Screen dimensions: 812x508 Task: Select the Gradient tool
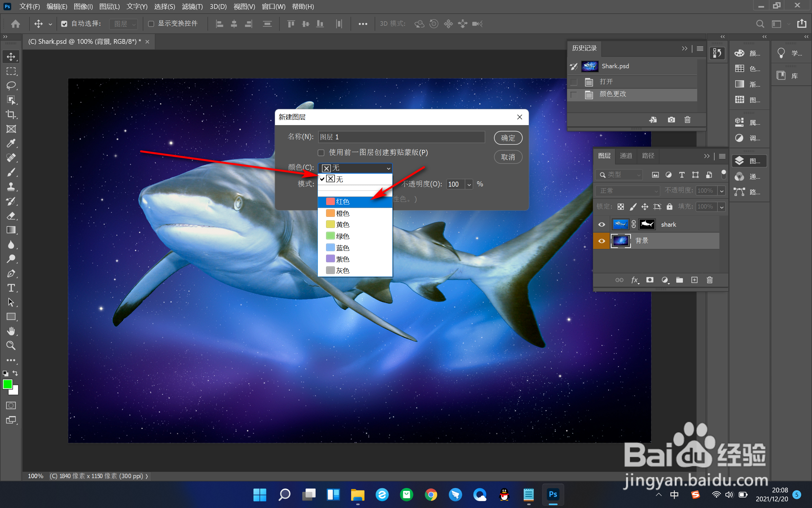coord(11,230)
